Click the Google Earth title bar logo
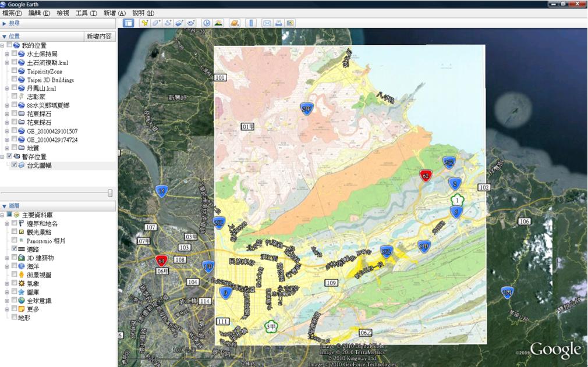 [3, 4]
